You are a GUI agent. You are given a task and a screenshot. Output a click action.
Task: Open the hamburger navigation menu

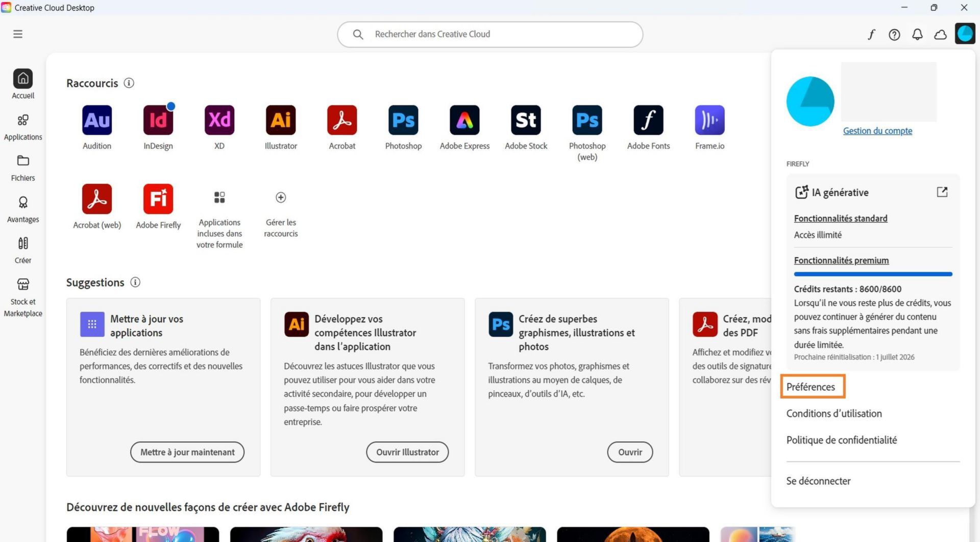pyautogui.click(x=18, y=34)
